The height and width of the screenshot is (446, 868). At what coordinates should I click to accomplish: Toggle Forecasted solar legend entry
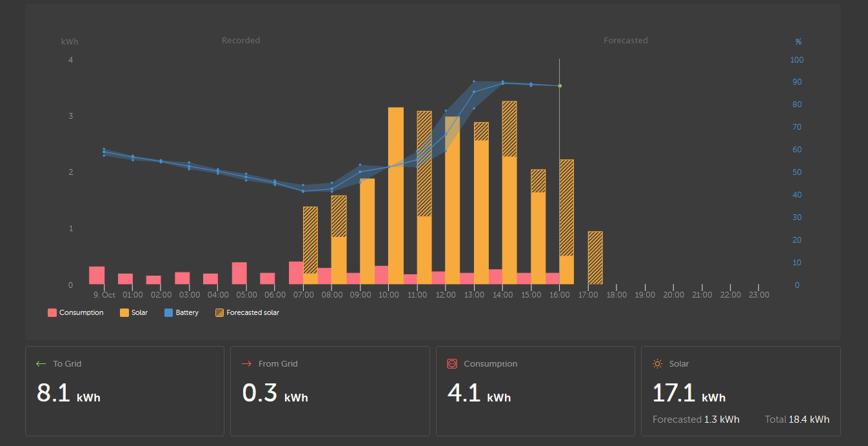click(247, 312)
